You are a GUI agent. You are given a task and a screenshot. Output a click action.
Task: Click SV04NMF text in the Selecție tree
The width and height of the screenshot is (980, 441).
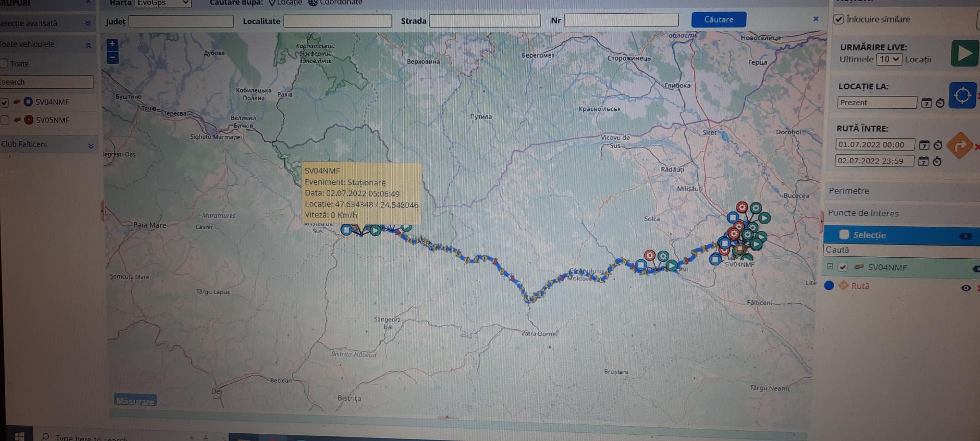(x=887, y=267)
